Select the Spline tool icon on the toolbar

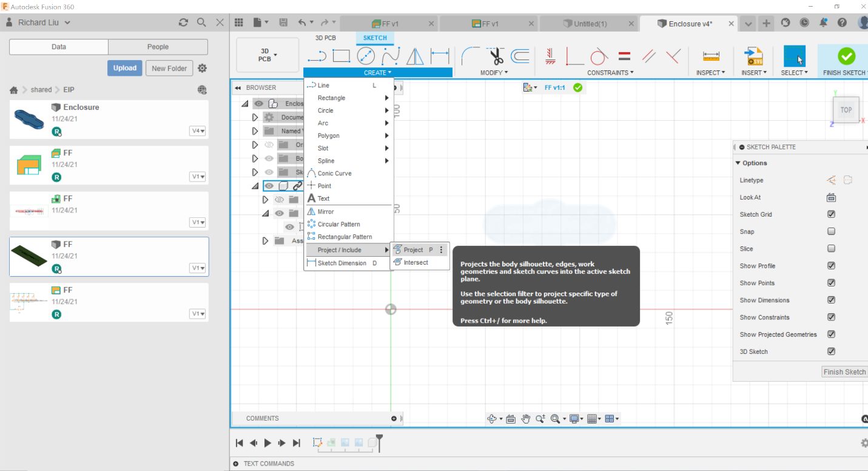[391, 55]
